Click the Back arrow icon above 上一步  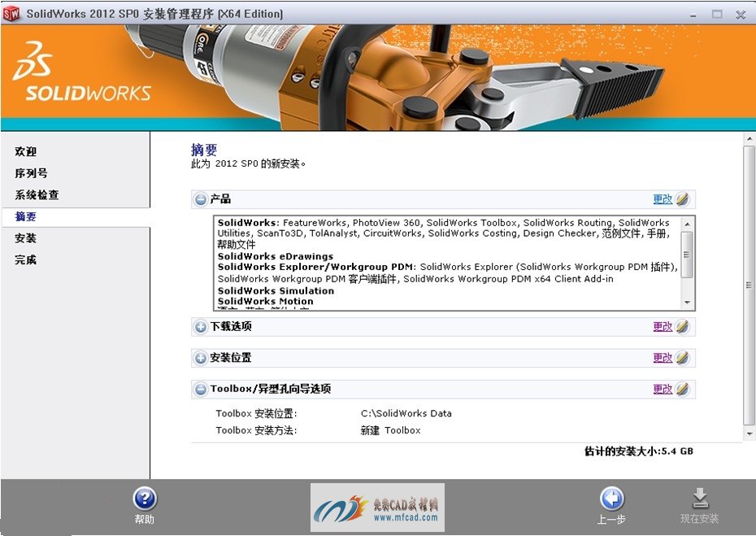(x=611, y=499)
